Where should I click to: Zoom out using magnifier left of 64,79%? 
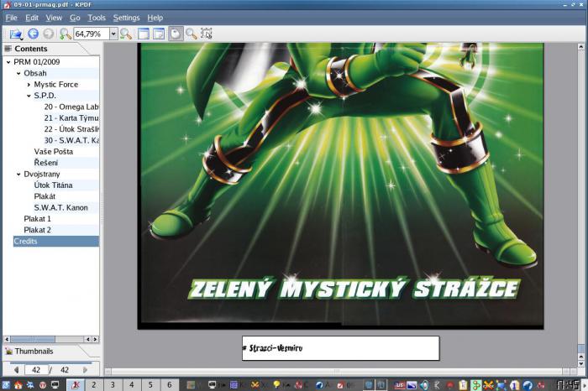(x=66, y=34)
